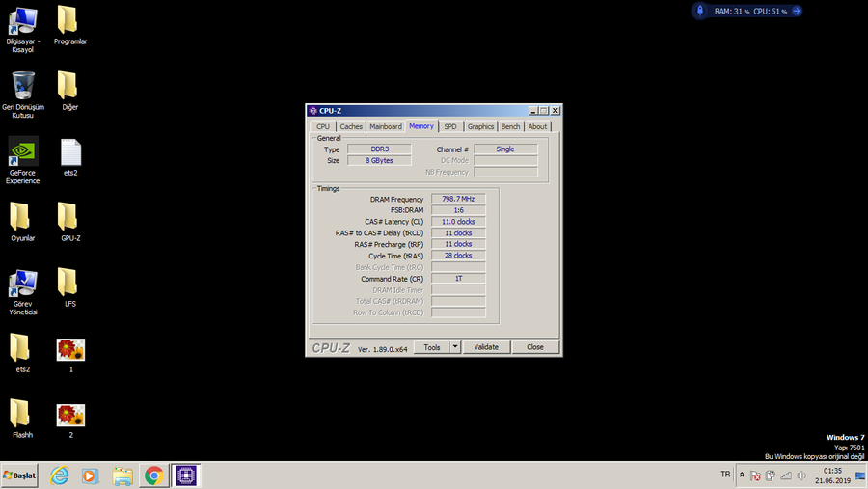Click the Close button in CPU-Z
The height and width of the screenshot is (489, 868).
[534, 347]
